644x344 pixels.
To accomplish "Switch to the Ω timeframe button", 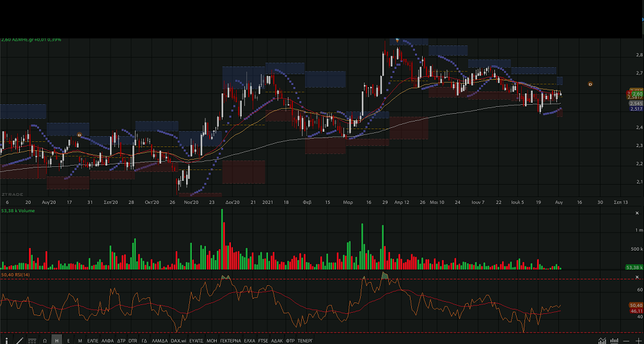I will [x=45, y=341].
